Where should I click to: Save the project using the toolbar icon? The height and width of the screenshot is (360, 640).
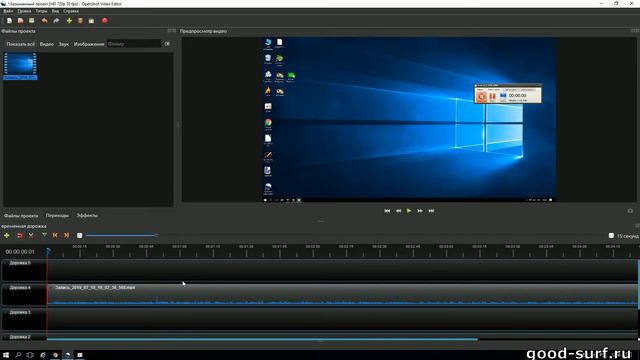click(31, 20)
